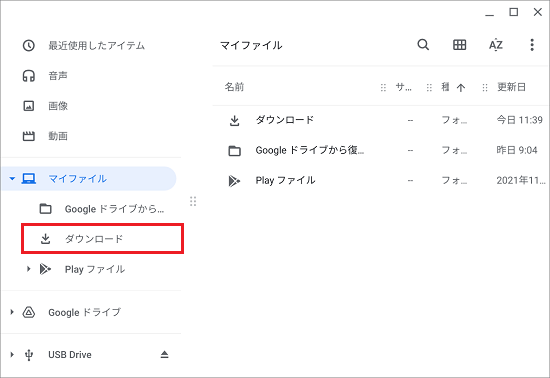550x378 pixels.
Task: Eject the USB Drive
Action: 165,355
